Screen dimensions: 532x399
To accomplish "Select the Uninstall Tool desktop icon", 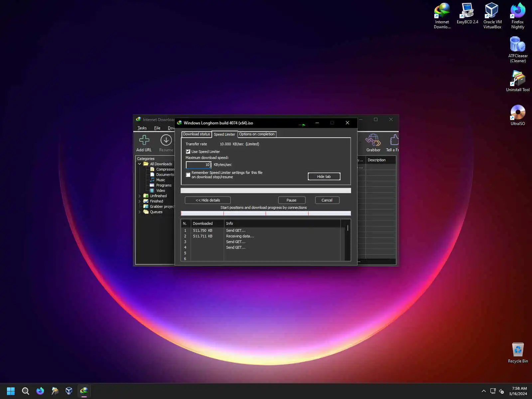I will click(518, 81).
